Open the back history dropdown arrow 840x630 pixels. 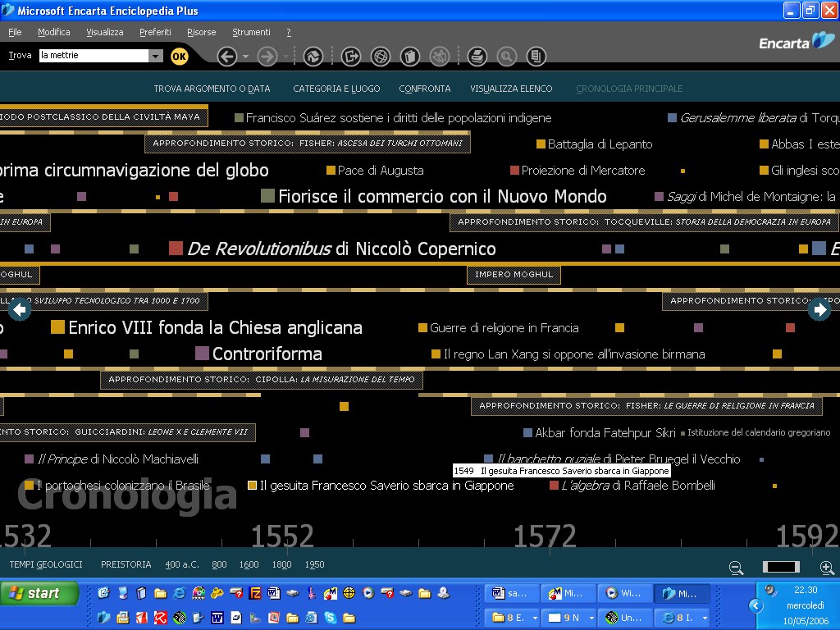pyautogui.click(x=245, y=57)
